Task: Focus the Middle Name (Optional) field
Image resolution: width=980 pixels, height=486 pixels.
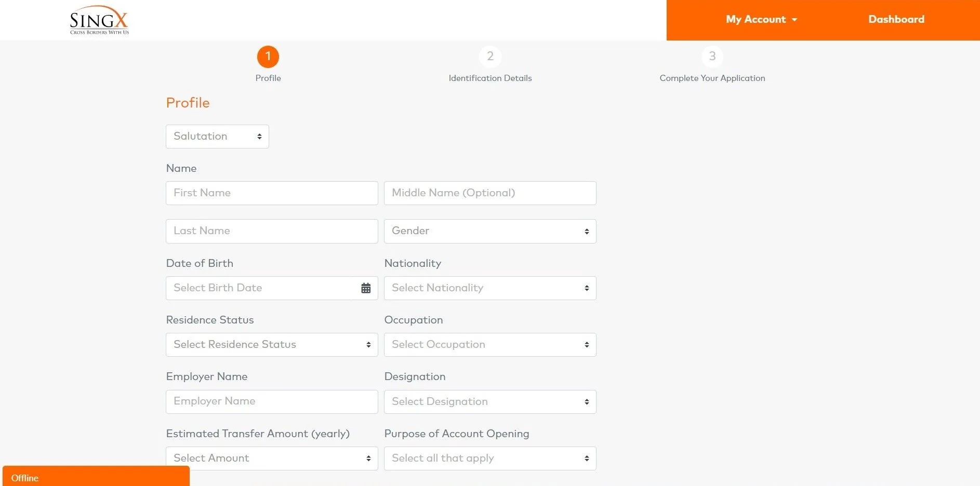Action: pos(489,193)
